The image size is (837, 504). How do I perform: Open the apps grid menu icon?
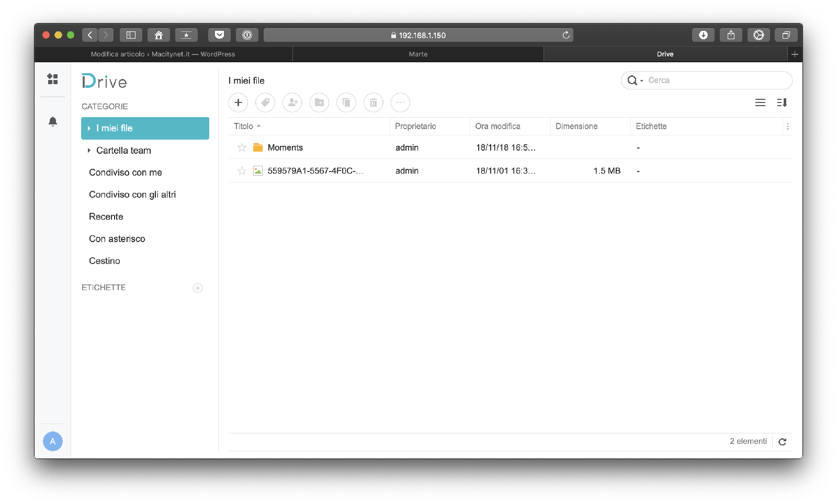click(52, 79)
